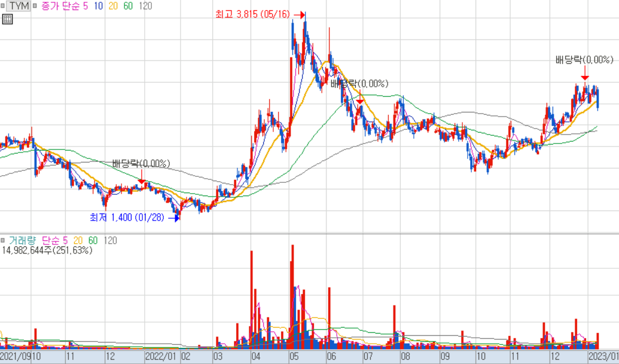Toggle the blue 10-day price moving average
Screen dimensions: 619x364
[x=98, y=6]
